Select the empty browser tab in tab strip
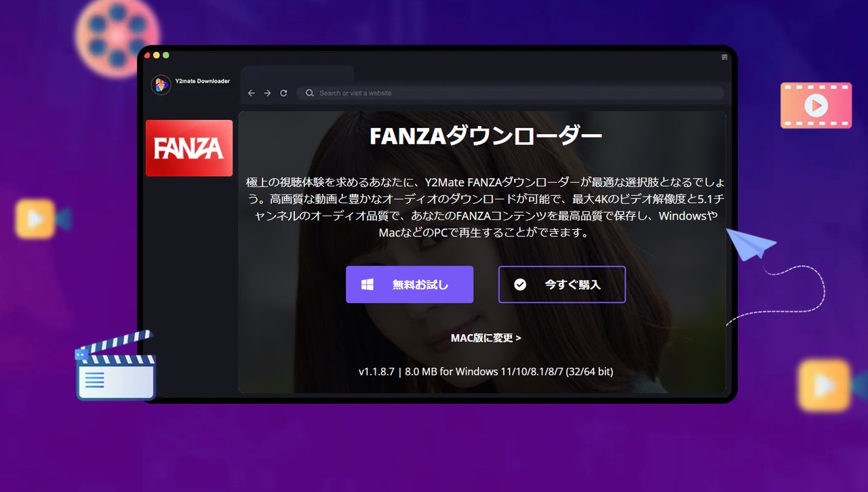The height and width of the screenshot is (492, 868). click(297, 74)
